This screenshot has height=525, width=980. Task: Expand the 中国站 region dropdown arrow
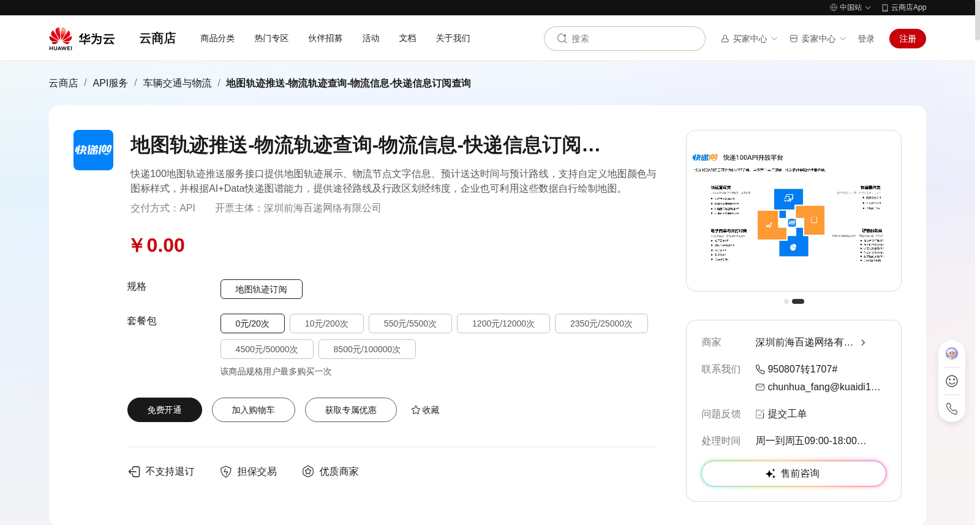868,8
